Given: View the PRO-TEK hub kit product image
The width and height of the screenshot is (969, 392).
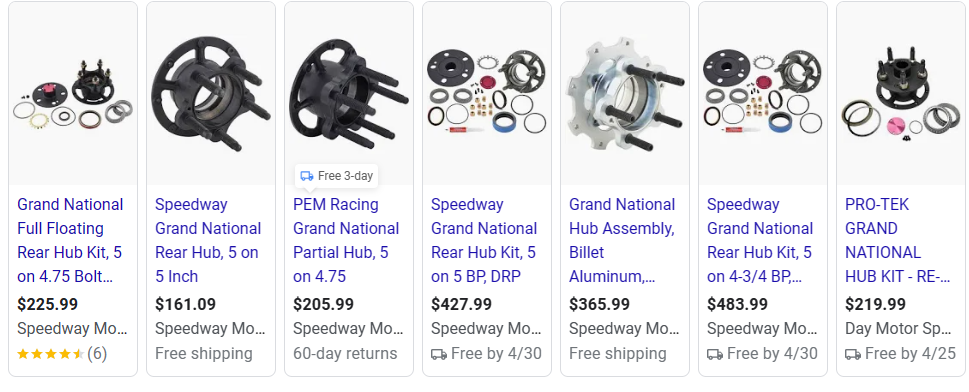Looking at the screenshot, I should (x=900, y=93).
